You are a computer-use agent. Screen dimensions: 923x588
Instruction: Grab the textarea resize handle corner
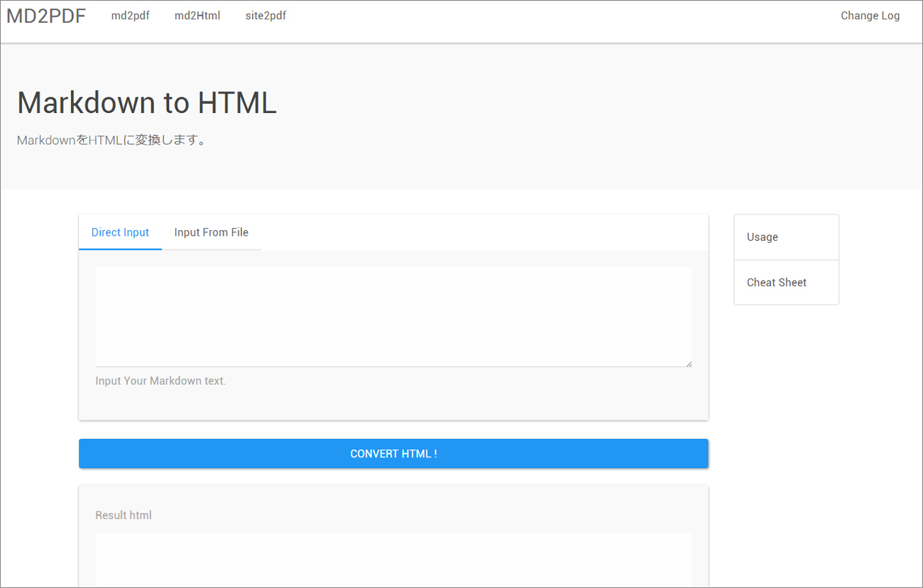[689, 364]
